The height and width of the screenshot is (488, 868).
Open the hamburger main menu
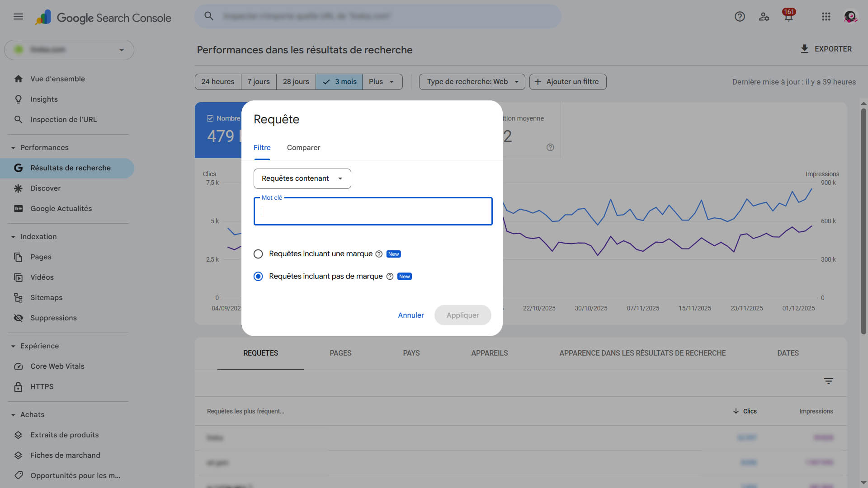[18, 17]
